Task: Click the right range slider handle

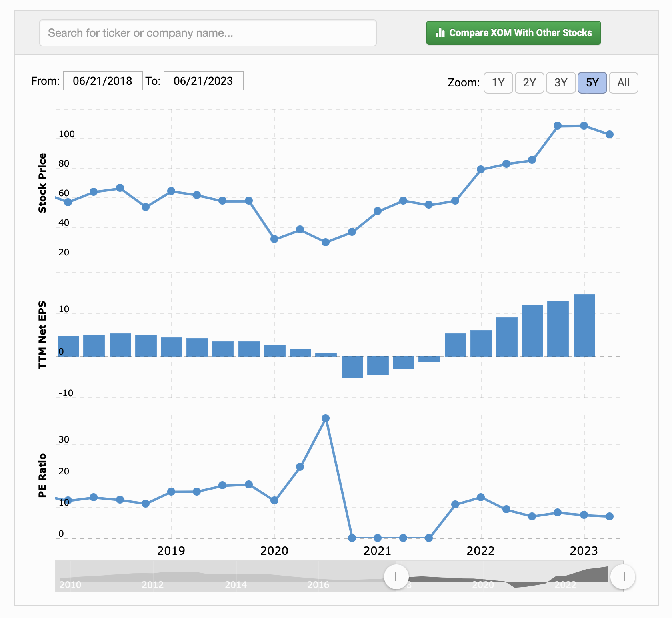Action: (x=623, y=577)
